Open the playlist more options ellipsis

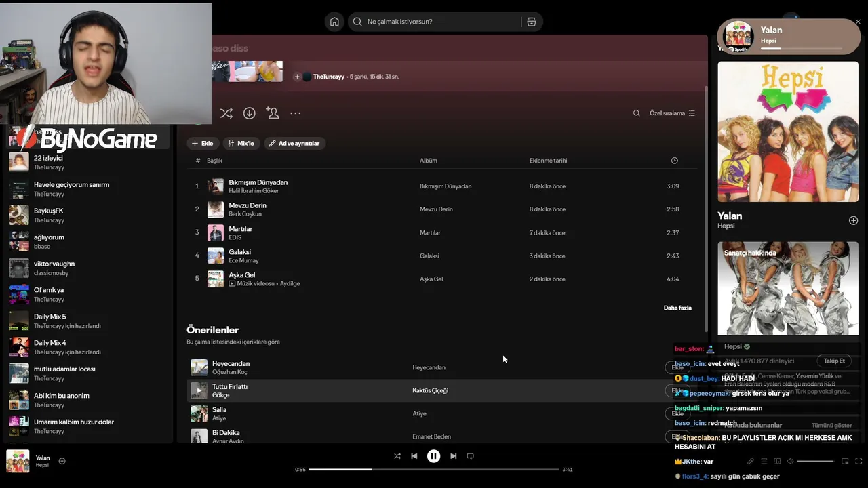point(296,113)
